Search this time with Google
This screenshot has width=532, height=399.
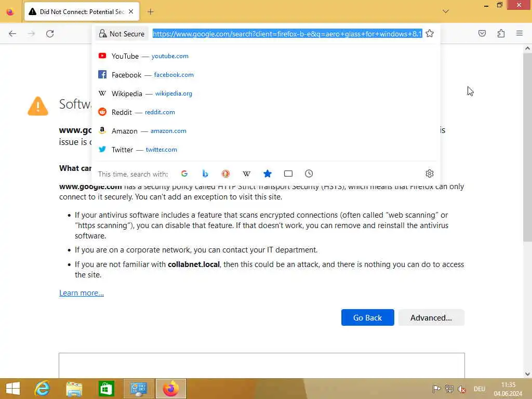[184, 174]
